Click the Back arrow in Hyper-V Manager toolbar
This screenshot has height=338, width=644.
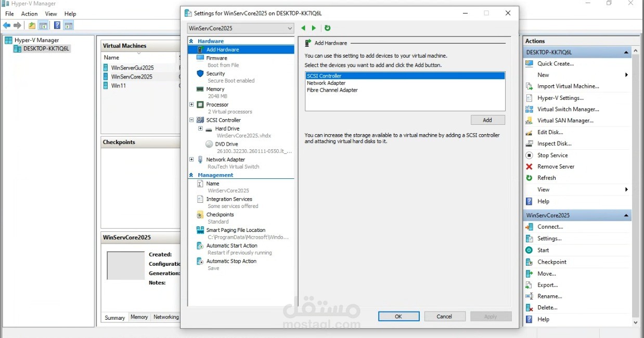(x=7, y=25)
